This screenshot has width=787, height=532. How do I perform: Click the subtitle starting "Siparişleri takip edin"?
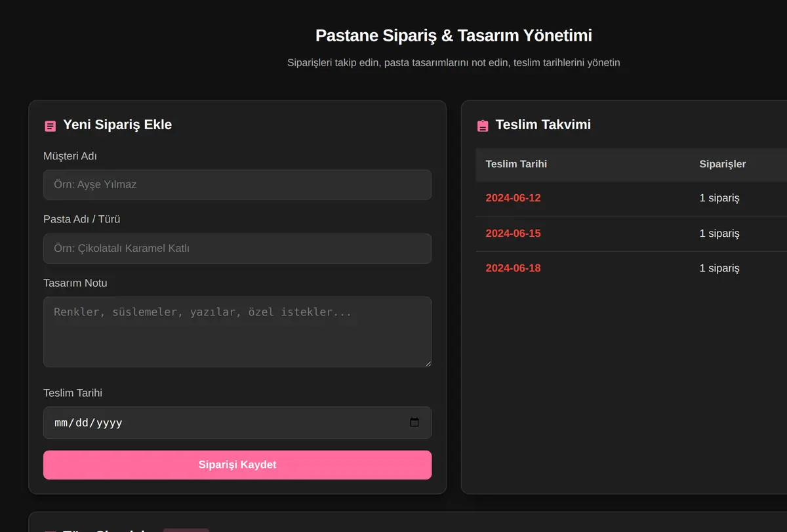click(x=454, y=63)
